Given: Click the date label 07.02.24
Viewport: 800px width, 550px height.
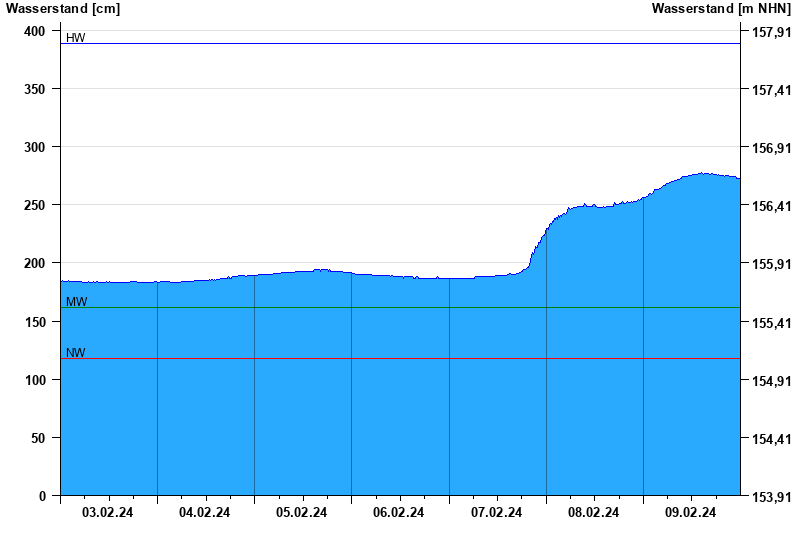Looking at the screenshot, I should pos(496,512).
